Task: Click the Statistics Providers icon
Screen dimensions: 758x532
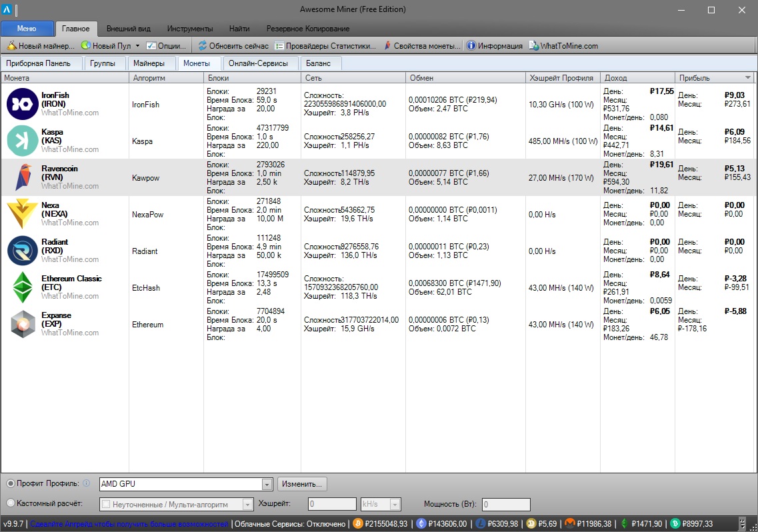Action: tap(279, 46)
